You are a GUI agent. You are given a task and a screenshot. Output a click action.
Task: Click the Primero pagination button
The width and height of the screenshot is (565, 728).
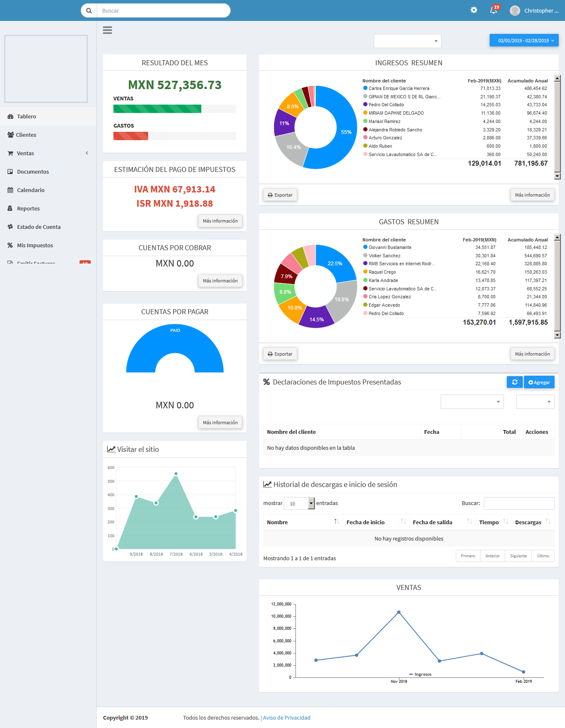(x=468, y=556)
